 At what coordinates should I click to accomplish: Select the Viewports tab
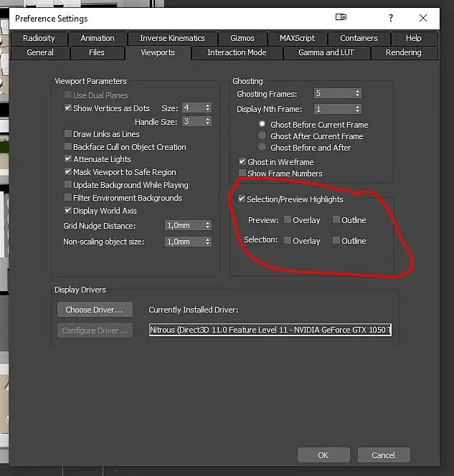(x=158, y=53)
